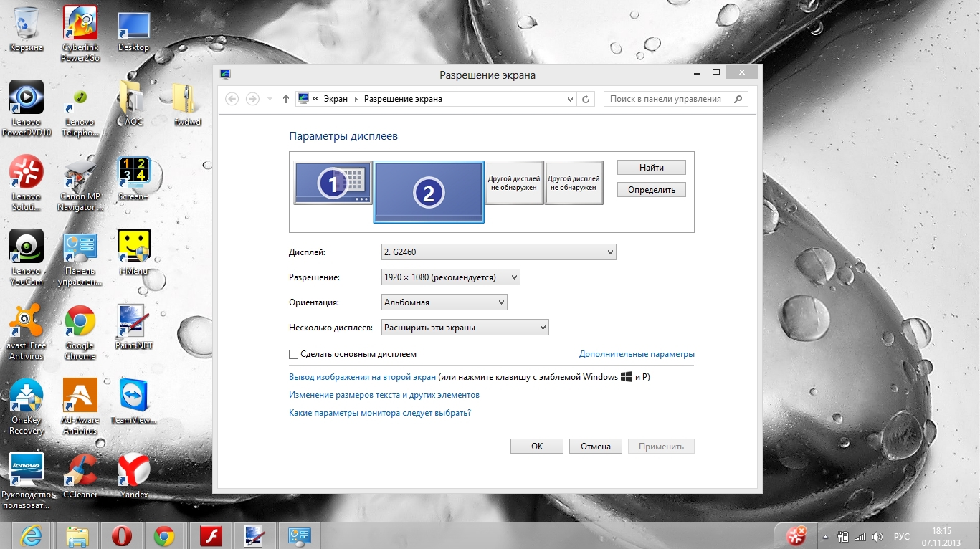Screen dimensions: 980x549
Task: Launch TeamViewer from the desktop
Action: (133, 402)
